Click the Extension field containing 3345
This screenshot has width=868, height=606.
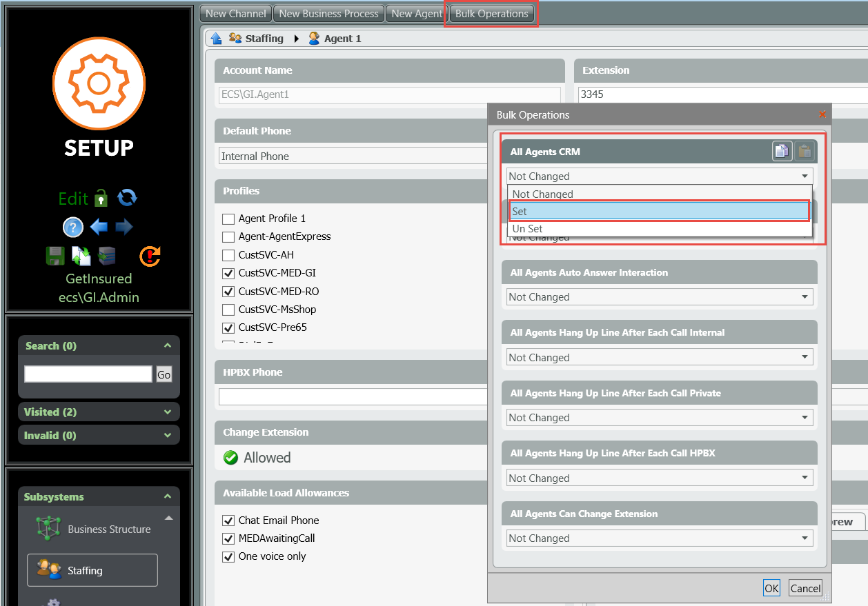721,94
